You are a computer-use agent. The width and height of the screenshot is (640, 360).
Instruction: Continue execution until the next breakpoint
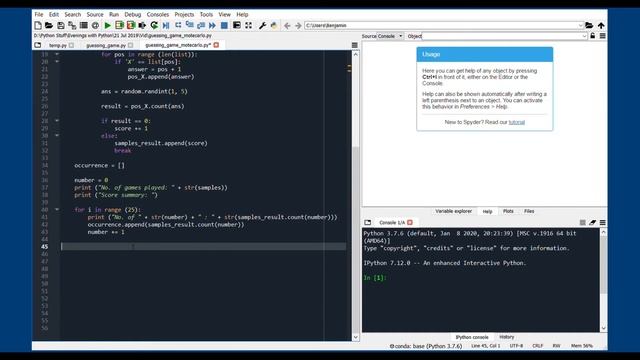click(x=212, y=25)
